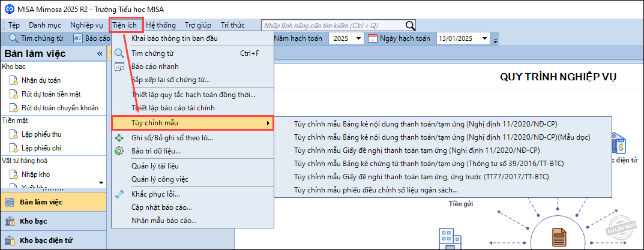Select Sắp xếp lại số chứng từ
The height and width of the screenshot is (250, 644).
point(192,80)
